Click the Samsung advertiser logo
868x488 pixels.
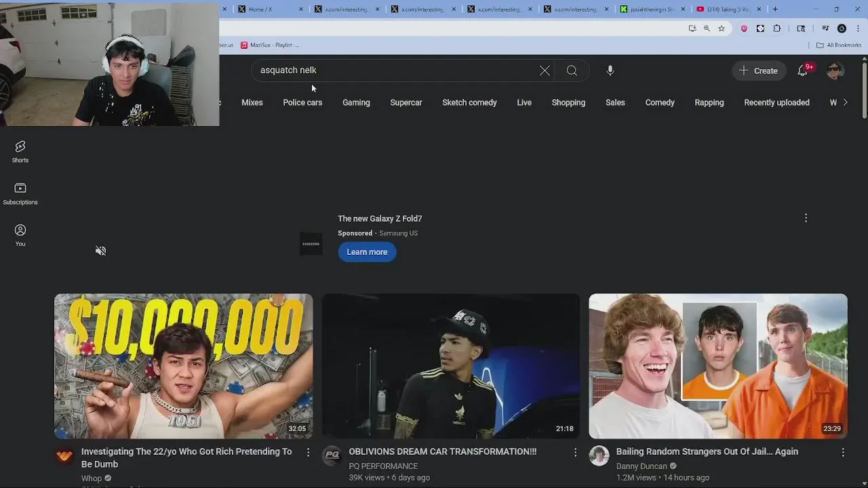tap(311, 244)
